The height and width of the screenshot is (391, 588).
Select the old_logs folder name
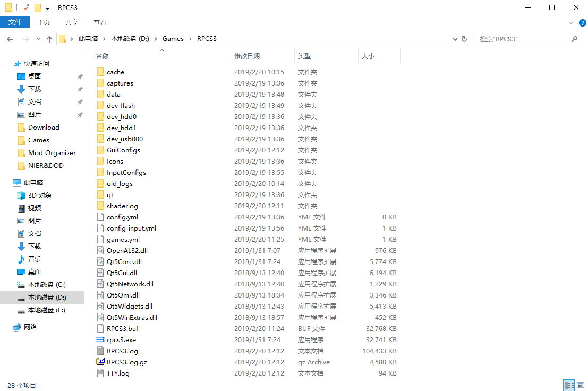click(120, 184)
